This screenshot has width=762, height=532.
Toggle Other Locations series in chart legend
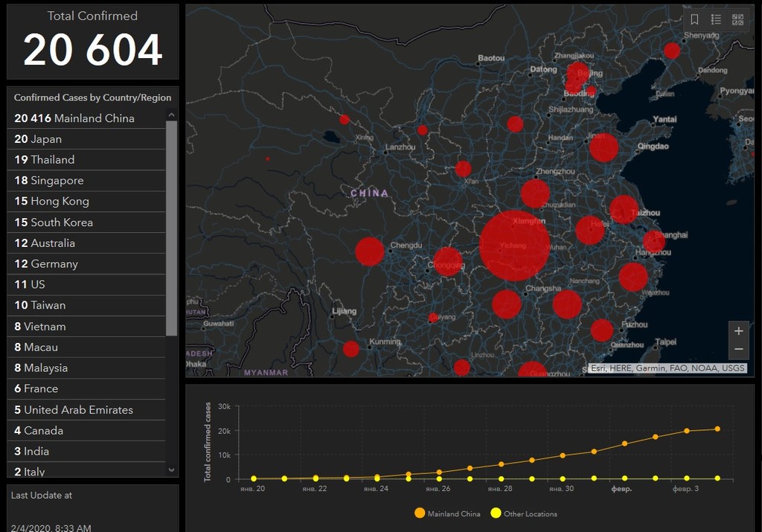pos(524,513)
